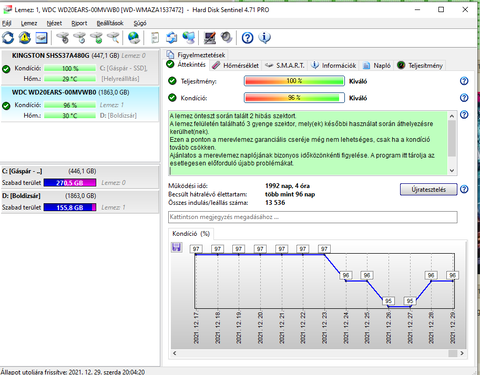Click the status bar last refresh text
Viewport: 480px width, 375px height.
(73, 372)
